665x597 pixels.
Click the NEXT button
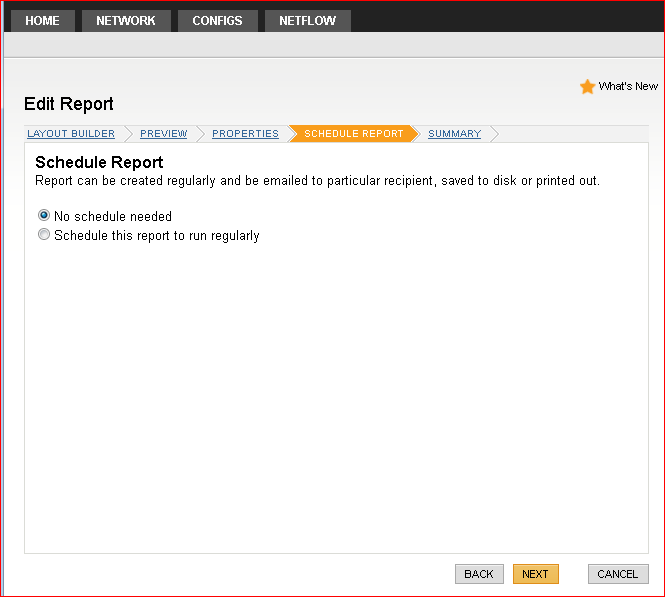[x=536, y=574]
